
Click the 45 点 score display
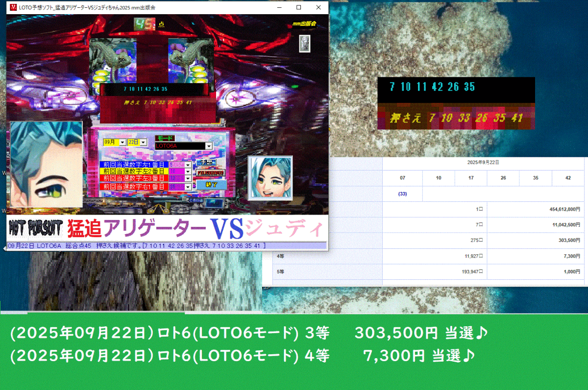[148, 24]
